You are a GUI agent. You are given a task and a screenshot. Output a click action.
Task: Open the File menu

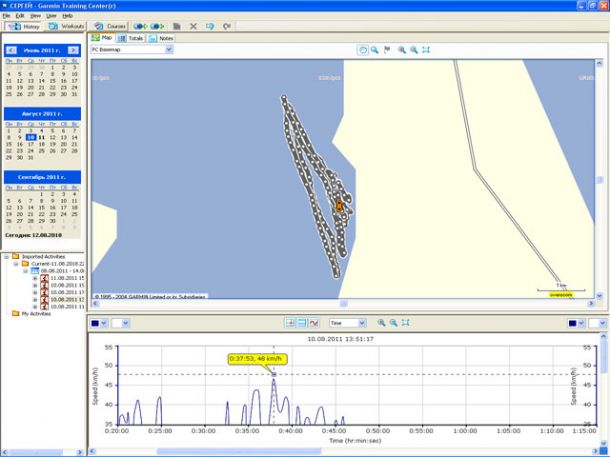click(7, 16)
